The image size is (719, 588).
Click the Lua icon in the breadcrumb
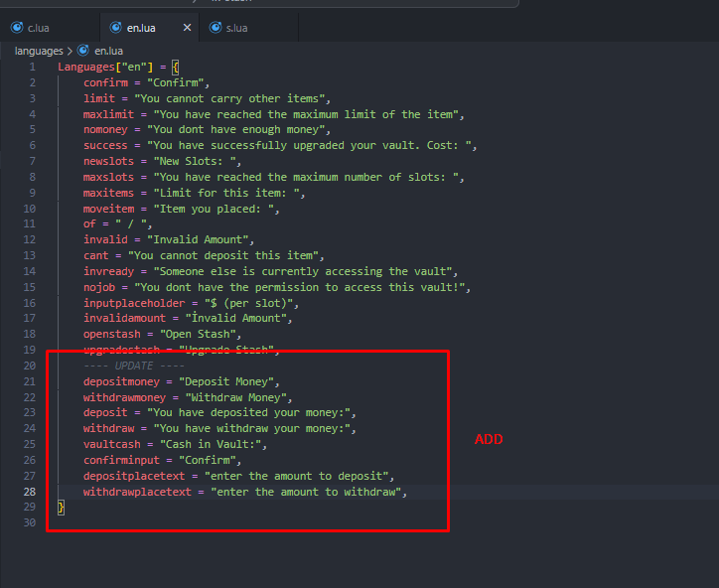pos(83,51)
